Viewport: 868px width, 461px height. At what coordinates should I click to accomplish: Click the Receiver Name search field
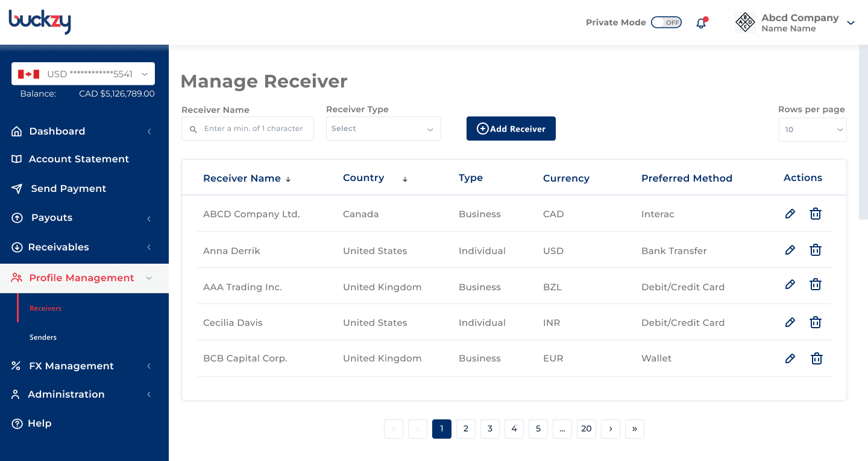tap(248, 129)
